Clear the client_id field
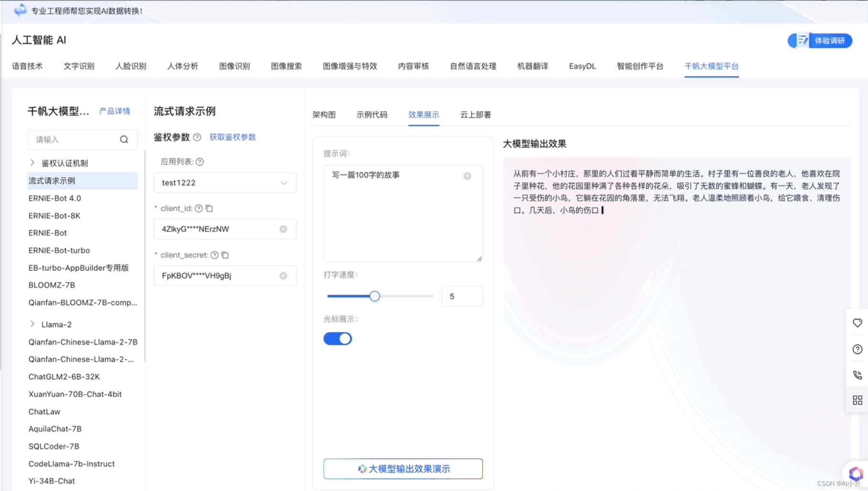868x491 pixels. [283, 229]
